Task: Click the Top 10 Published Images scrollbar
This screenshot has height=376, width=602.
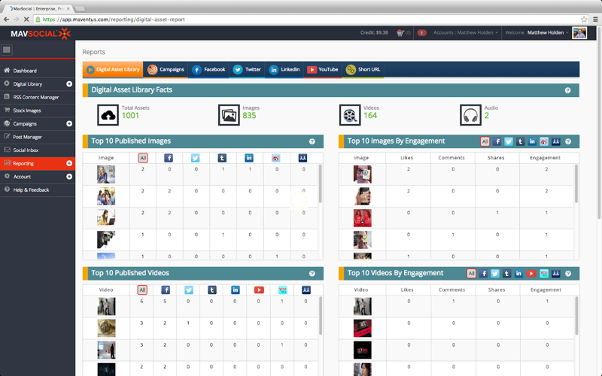Action: pyautogui.click(x=320, y=184)
